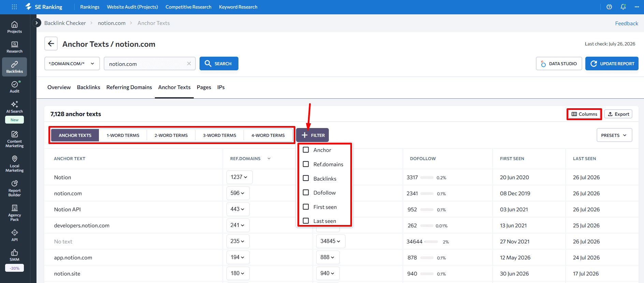Viewport: 644px width, 283px height.
Task: Click the Update Report button
Action: pyautogui.click(x=612, y=63)
